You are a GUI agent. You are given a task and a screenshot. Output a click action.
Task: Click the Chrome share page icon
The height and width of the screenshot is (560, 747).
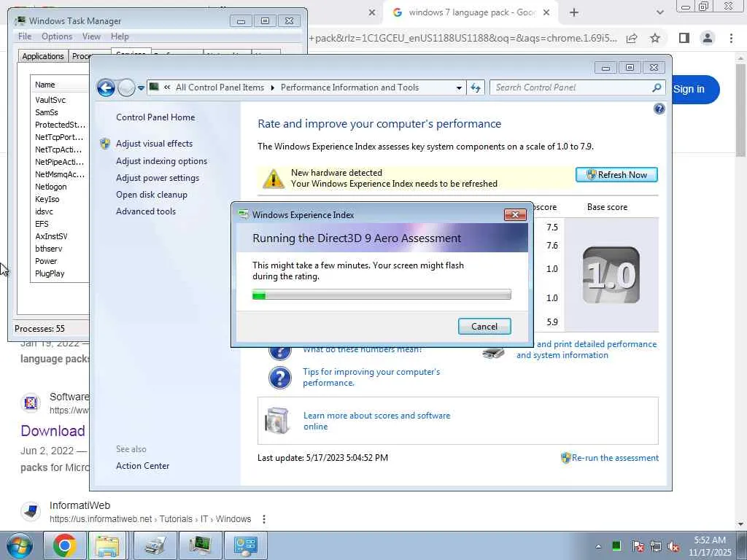click(x=632, y=38)
